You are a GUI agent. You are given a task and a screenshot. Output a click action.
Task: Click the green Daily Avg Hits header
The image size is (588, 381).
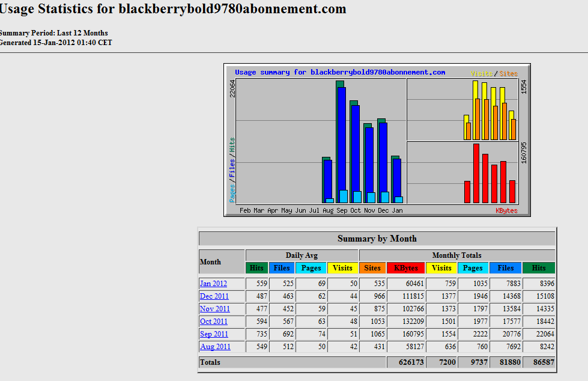[256, 267]
